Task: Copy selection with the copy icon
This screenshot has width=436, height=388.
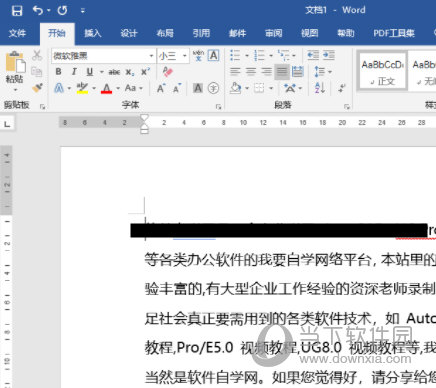Action: (x=37, y=71)
